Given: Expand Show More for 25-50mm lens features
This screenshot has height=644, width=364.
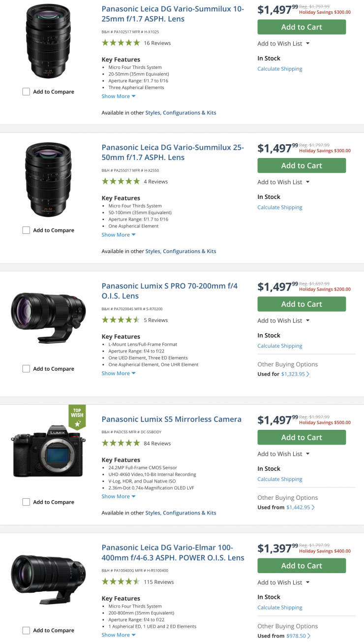Looking at the screenshot, I should pyautogui.click(x=118, y=235).
